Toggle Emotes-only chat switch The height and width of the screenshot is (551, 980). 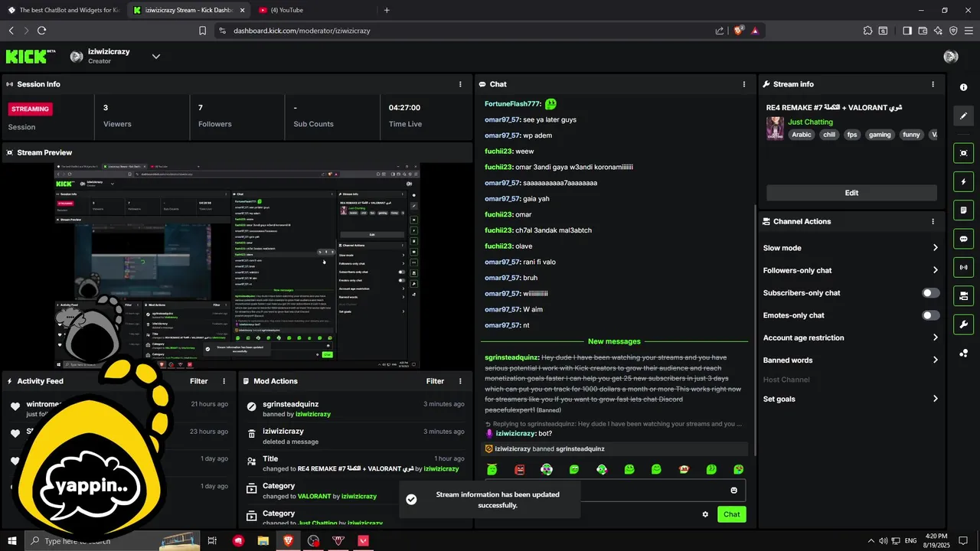931,315
